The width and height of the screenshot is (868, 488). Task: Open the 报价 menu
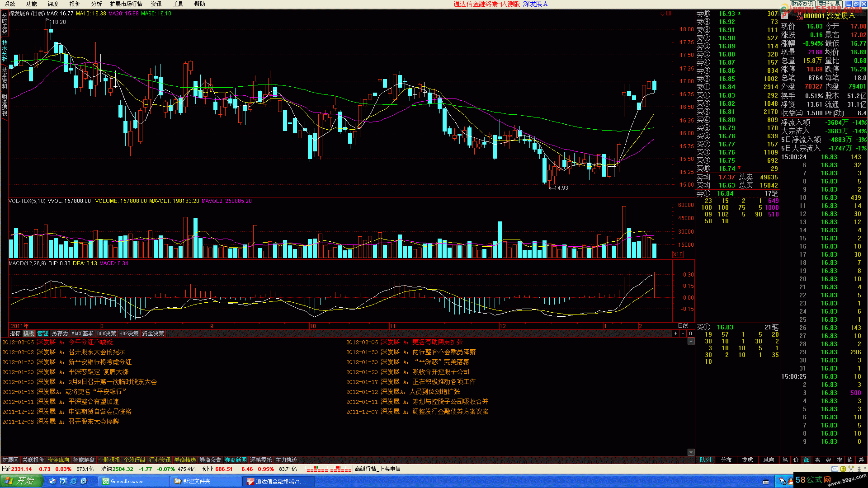click(75, 4)
